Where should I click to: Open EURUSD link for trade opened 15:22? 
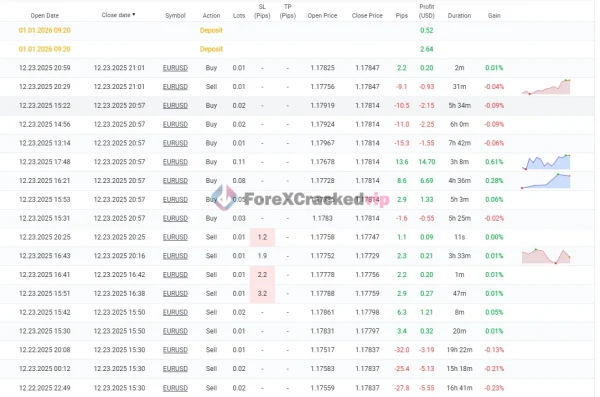click(x=175, y=106)
